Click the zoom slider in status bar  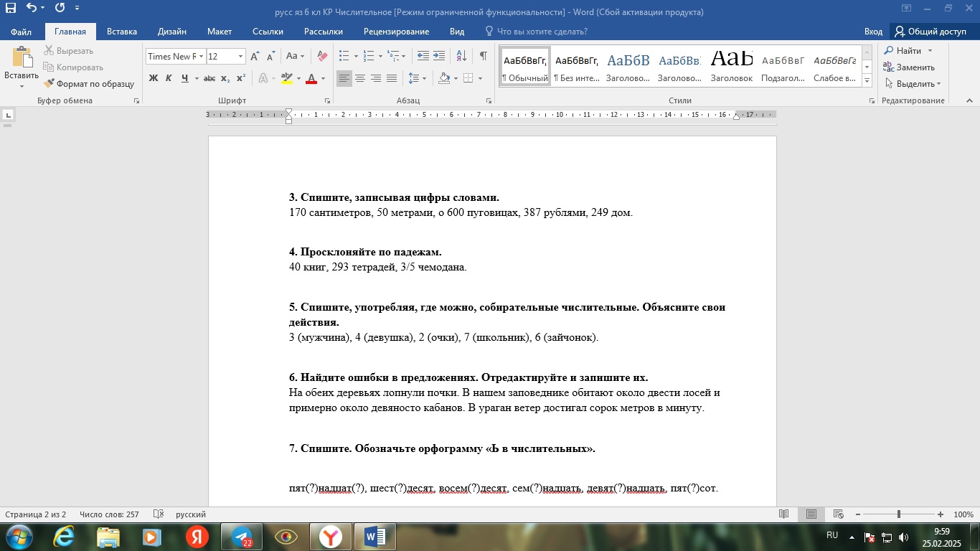(899, 514)
